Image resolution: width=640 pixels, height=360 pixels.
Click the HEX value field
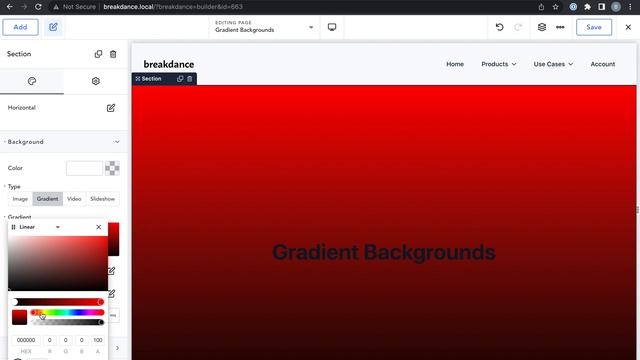click(26, 340)
